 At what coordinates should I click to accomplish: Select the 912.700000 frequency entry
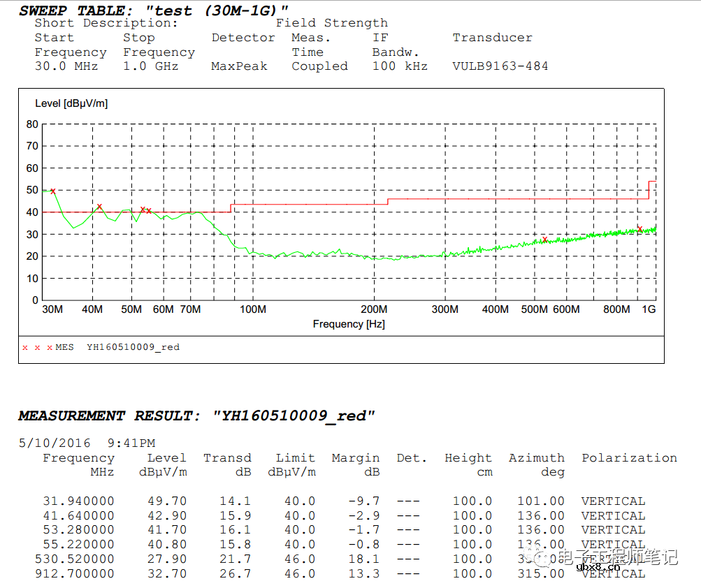coord(74,573)
